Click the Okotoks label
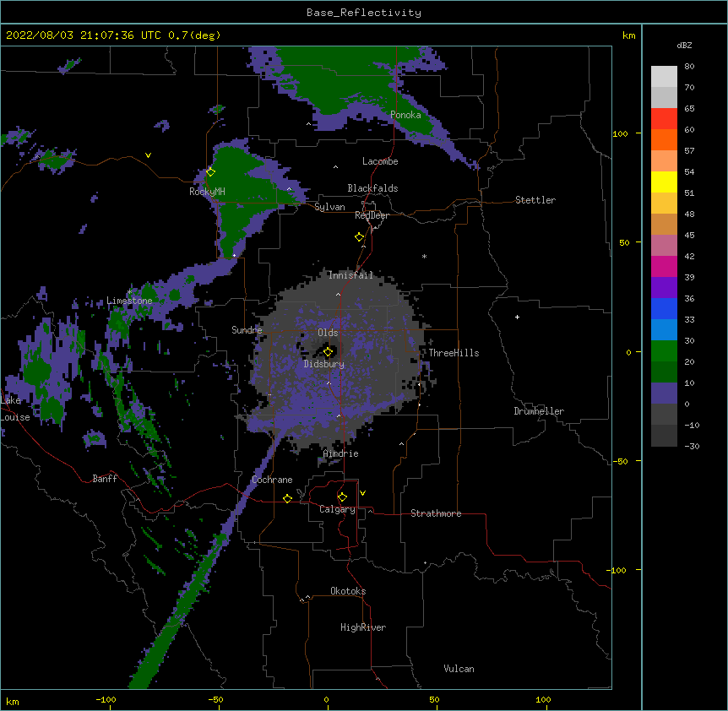This screenshot has height=711, width=728. (348, 591)
